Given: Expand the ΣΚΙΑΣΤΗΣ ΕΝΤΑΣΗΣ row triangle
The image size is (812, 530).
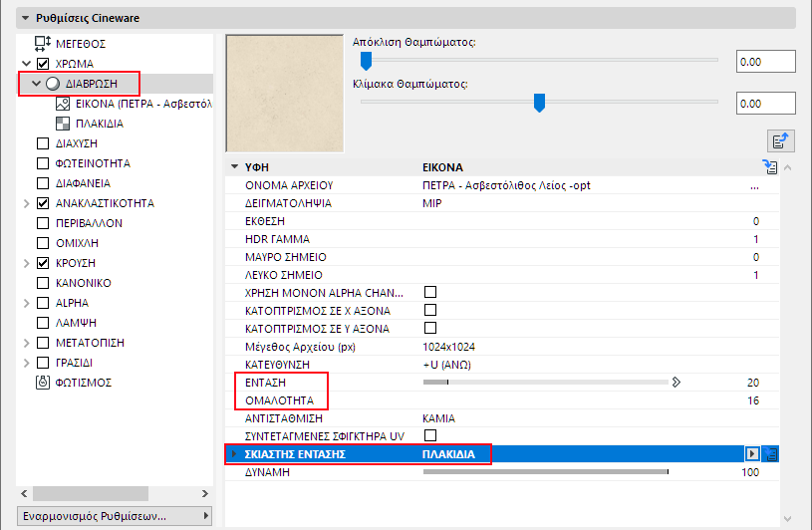Looking at the screenshot, I should [234, 454].
